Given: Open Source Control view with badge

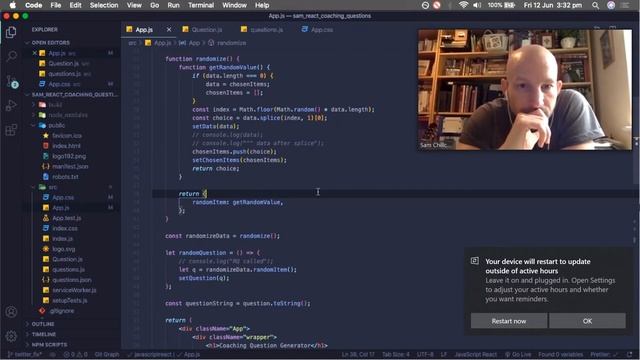Looking at the screenshot, I should point(11,81).
